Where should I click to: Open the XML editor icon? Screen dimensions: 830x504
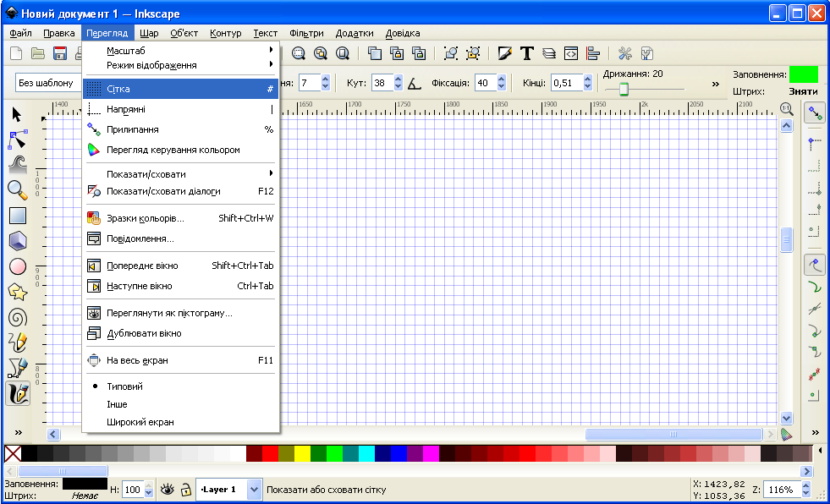coord(571,53)
